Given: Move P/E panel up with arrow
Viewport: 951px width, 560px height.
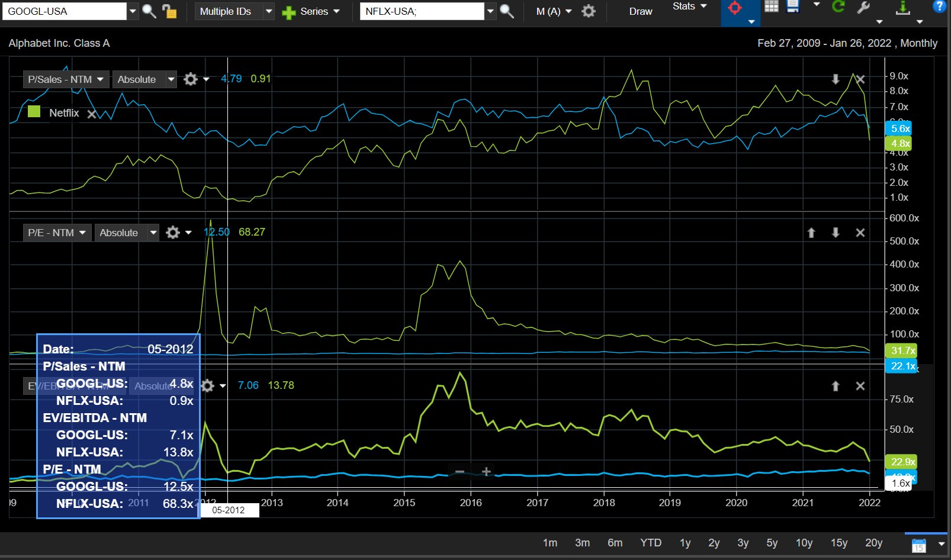Looking at the screenshot, I should pos(811,233).
